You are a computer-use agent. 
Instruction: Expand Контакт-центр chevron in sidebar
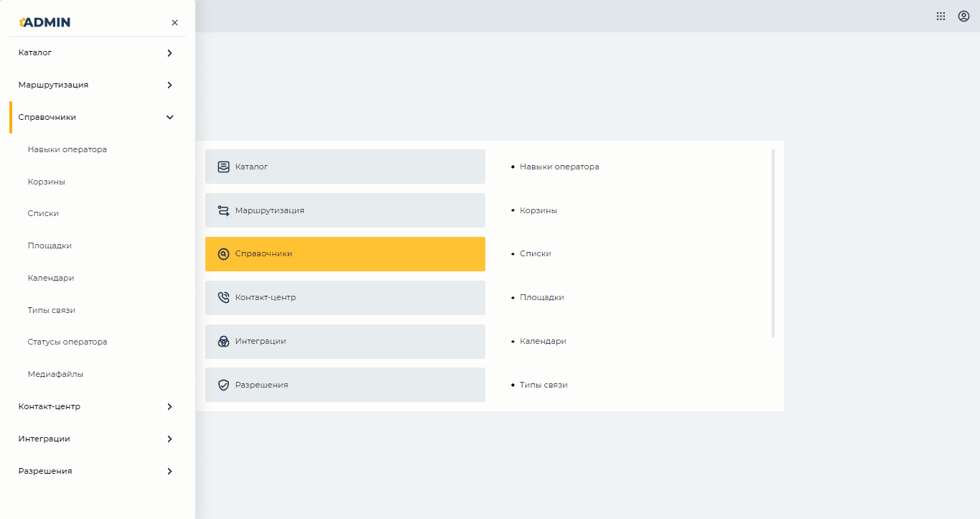(169, 406)
